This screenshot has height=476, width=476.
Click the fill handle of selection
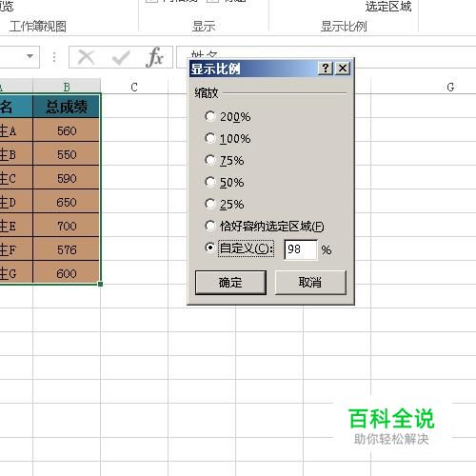100,284
